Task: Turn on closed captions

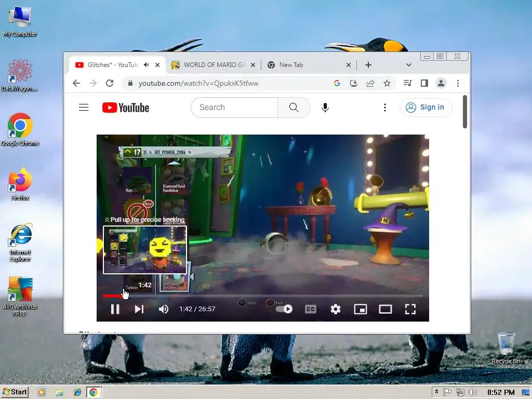Action: (311, 309)
